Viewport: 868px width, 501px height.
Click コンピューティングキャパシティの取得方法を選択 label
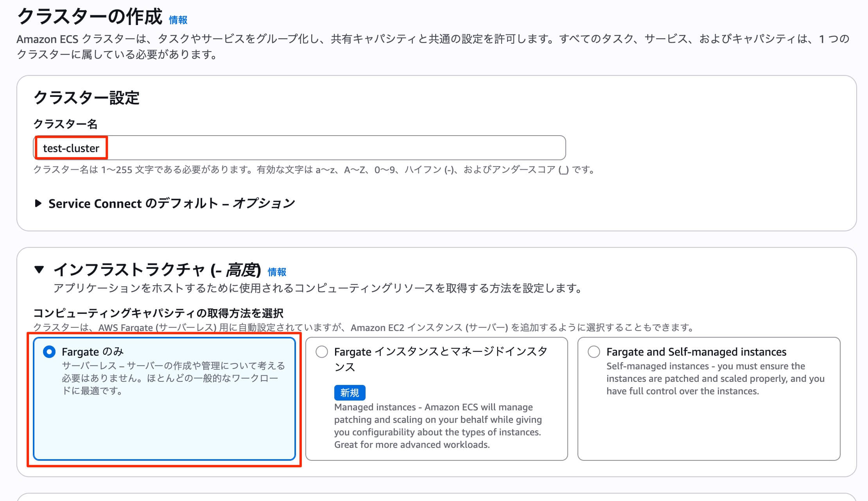158,313
